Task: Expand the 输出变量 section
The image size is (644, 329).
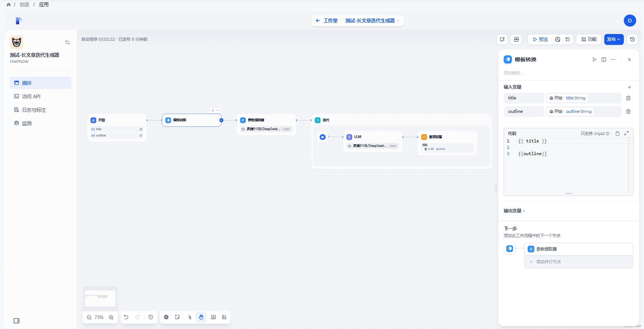Action: click(x=514, y=211)
